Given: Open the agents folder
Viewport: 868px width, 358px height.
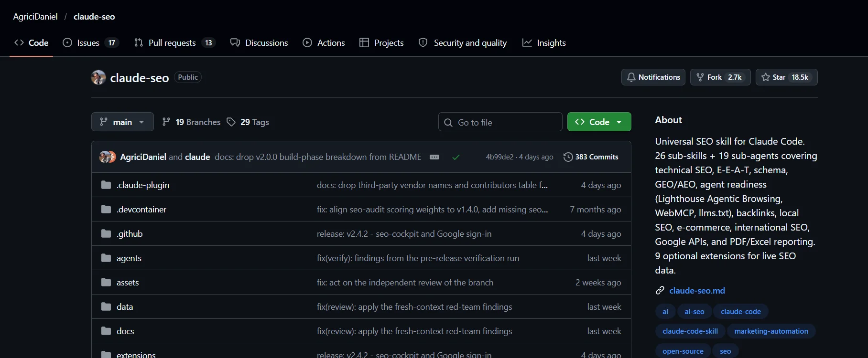Looking at the screenshot, I should point(129,258).
